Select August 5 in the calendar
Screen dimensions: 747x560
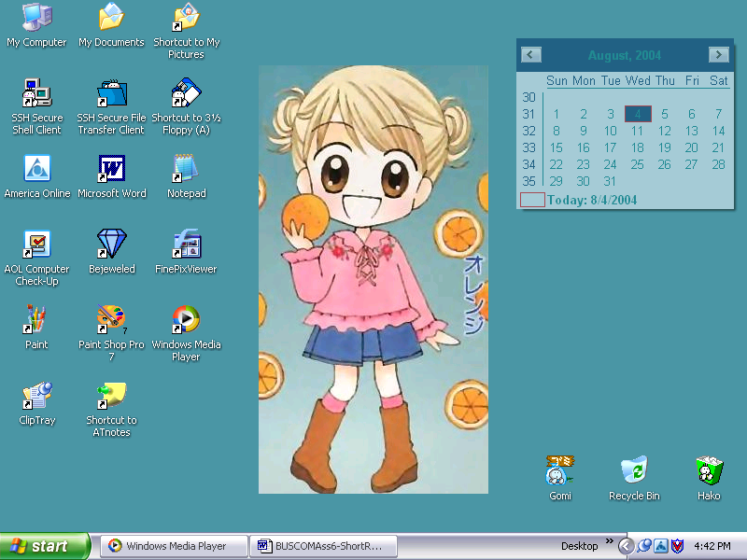[x=665, y=114]
